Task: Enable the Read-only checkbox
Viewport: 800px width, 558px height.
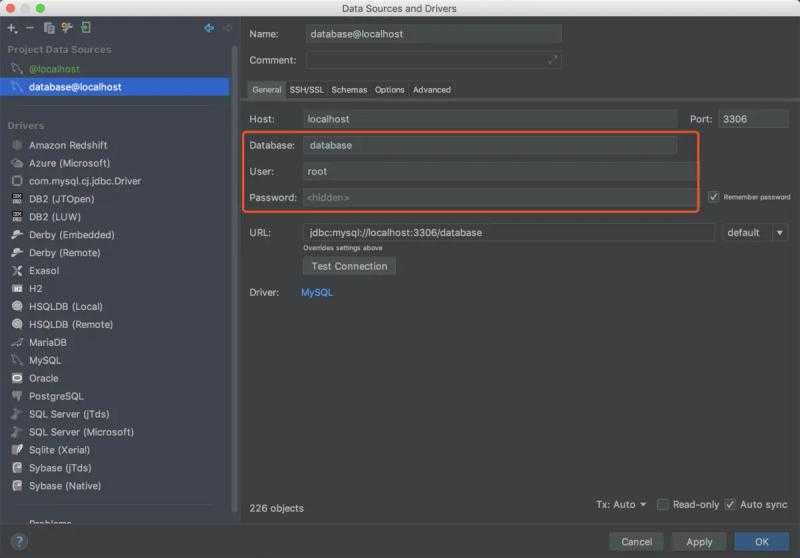Action: tap(662, 505)
